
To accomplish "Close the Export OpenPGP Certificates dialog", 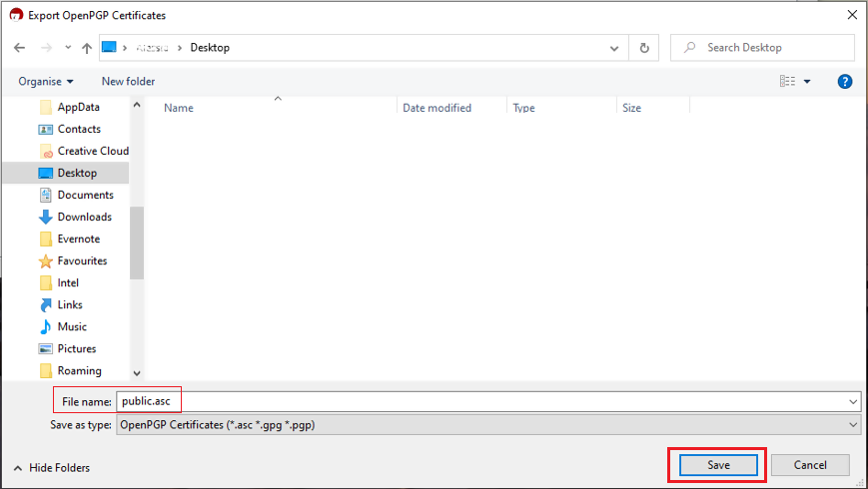I will coord(852,15).
